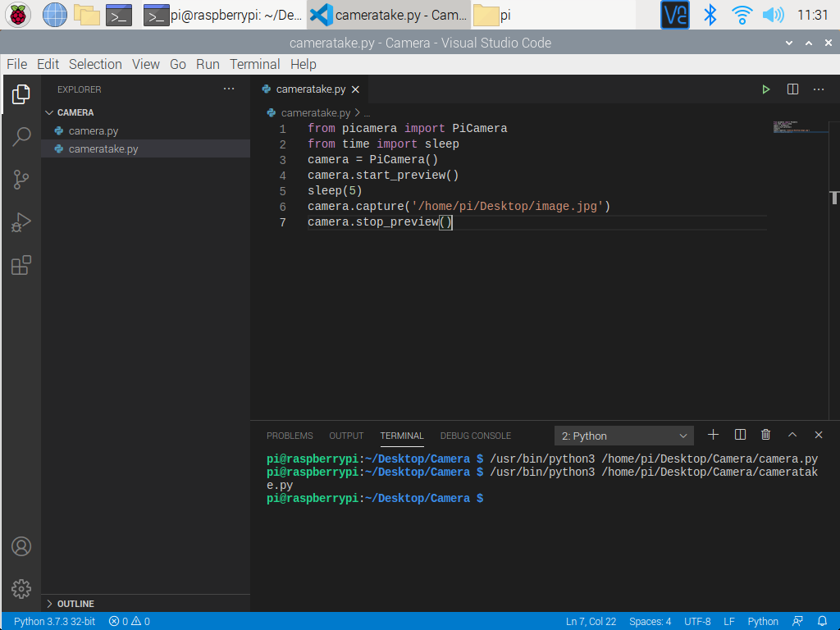Click the volume icon in system tray

(x=773, y=15)
